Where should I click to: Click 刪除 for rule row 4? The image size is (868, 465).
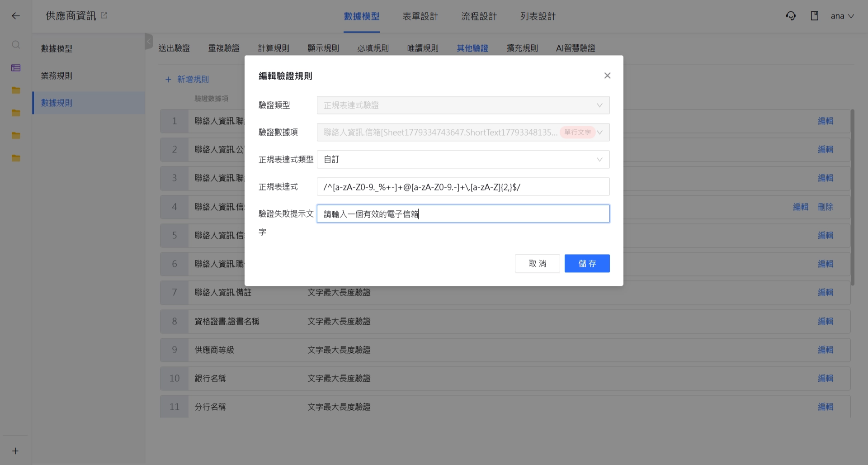(826, 207)
